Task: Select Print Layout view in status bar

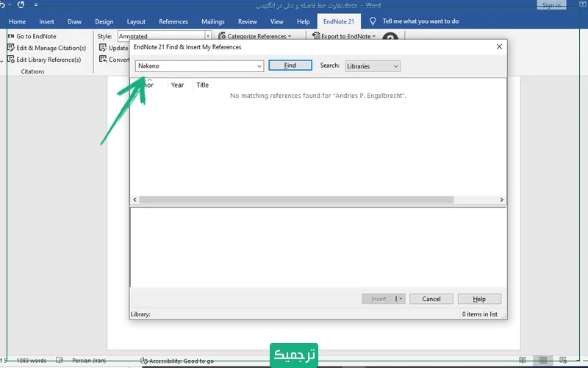Action: point(543,361)
